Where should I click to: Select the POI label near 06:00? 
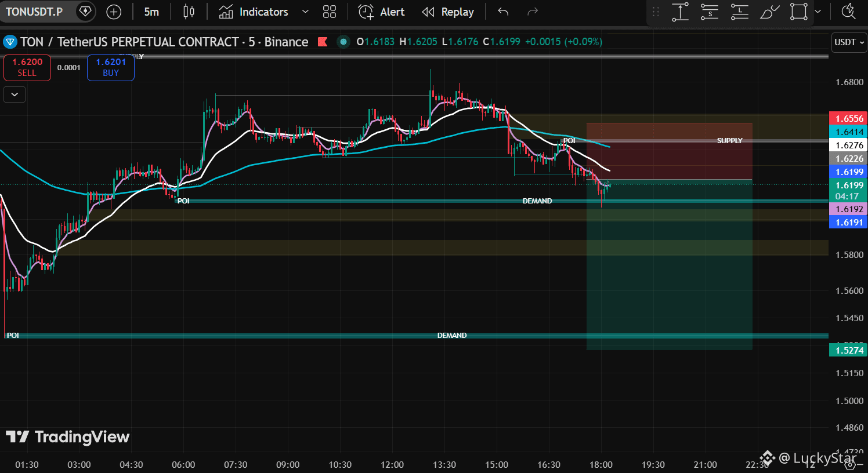click(x=183, y=201)
